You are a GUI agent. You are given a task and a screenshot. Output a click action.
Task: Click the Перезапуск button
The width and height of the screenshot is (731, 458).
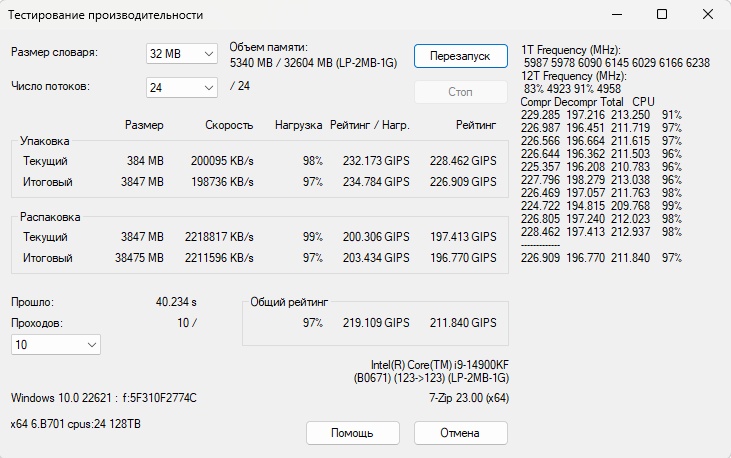460,56
